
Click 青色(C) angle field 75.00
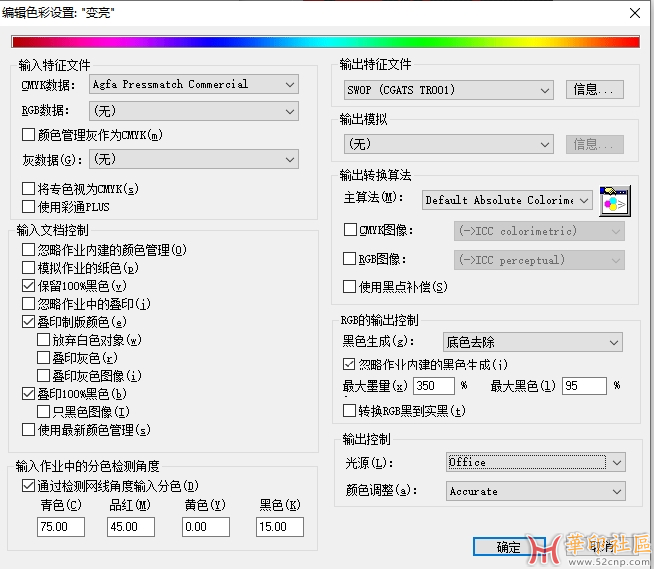click(61, 527)
